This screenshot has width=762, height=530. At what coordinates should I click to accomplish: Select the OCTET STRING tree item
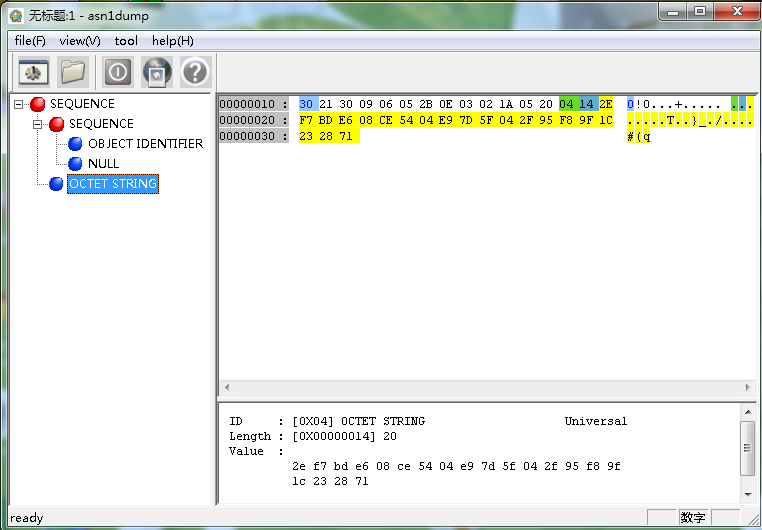click(113, 184)
